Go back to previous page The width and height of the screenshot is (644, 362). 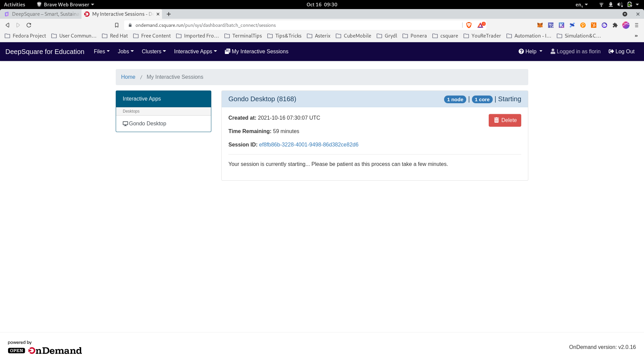7,25
